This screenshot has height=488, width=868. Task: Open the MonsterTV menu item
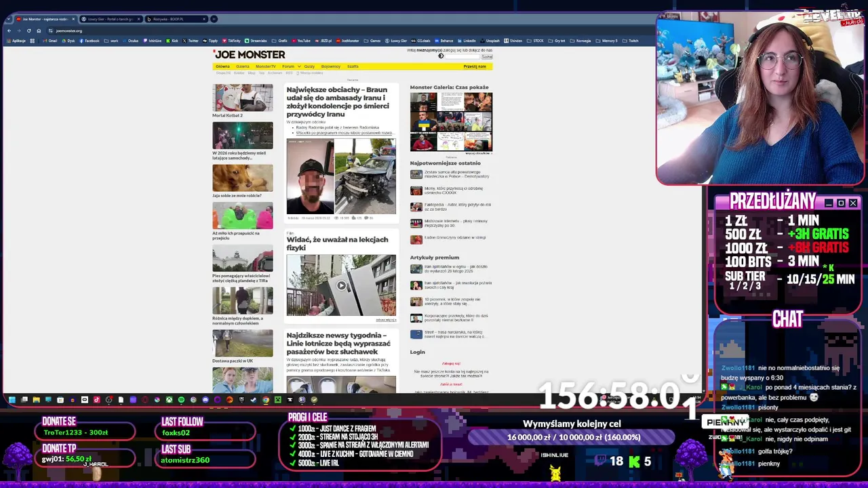pos(266,66)
